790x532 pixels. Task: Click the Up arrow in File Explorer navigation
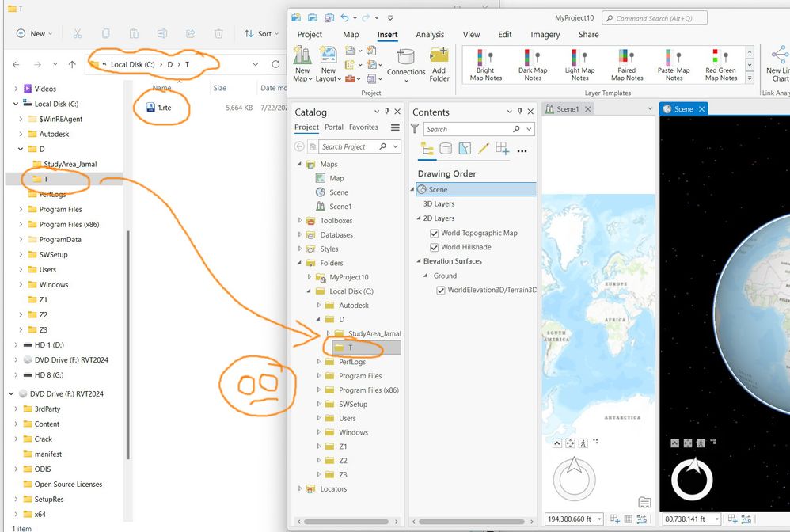(72, 64)
